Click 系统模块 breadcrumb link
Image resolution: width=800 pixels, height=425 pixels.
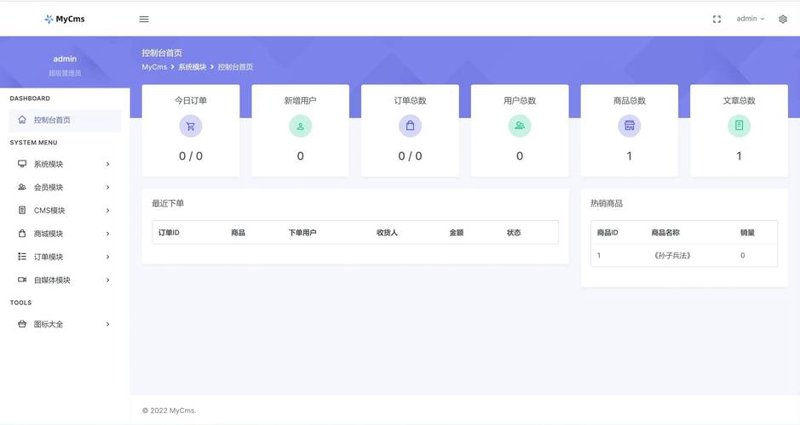pos(192,67)
